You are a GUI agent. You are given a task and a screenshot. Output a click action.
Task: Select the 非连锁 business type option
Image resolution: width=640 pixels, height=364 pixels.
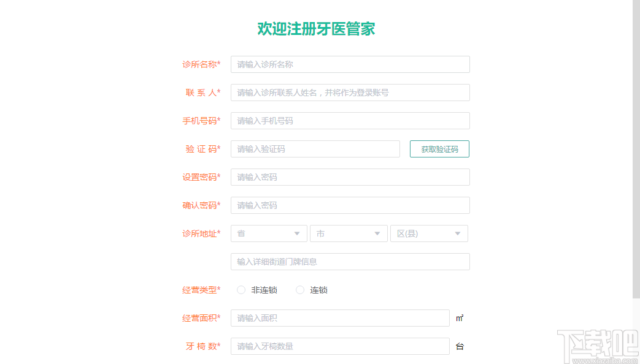pos(241,289)
